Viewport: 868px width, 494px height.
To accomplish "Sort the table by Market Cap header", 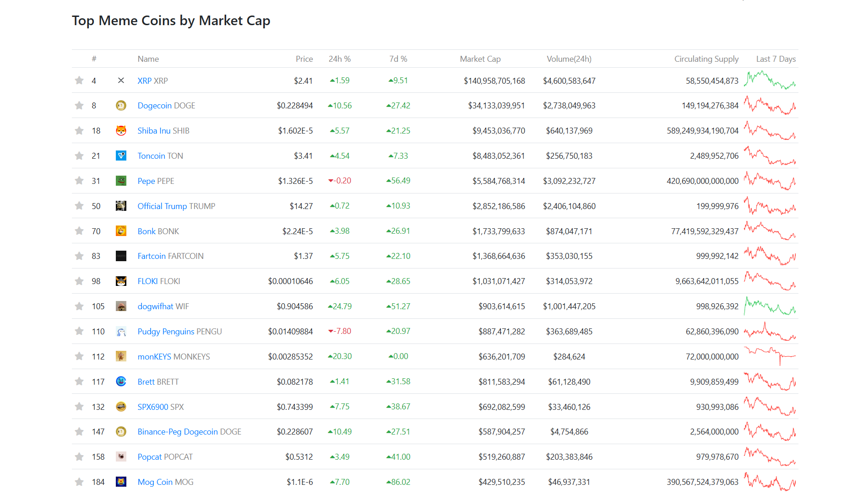I will [x=480, y=59].
